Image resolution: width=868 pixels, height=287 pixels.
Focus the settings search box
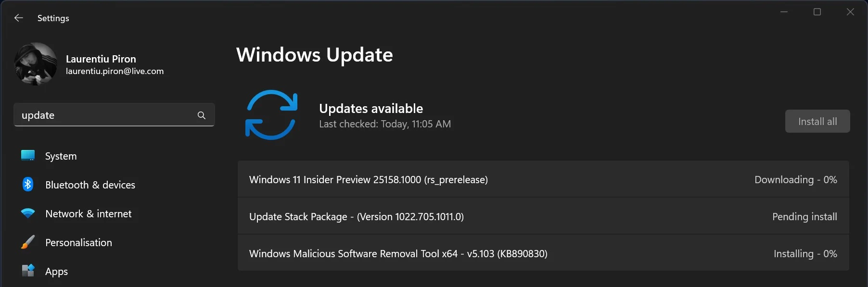[x=106, y=115]
